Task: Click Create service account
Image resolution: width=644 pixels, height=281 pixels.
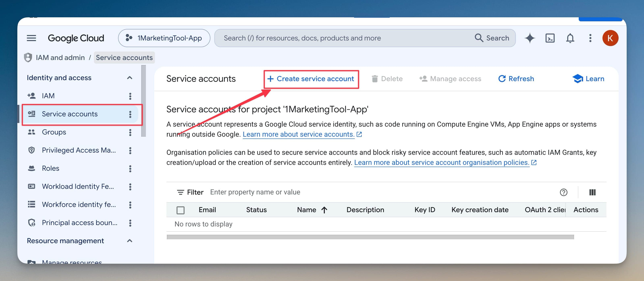Action: (311, 79)
